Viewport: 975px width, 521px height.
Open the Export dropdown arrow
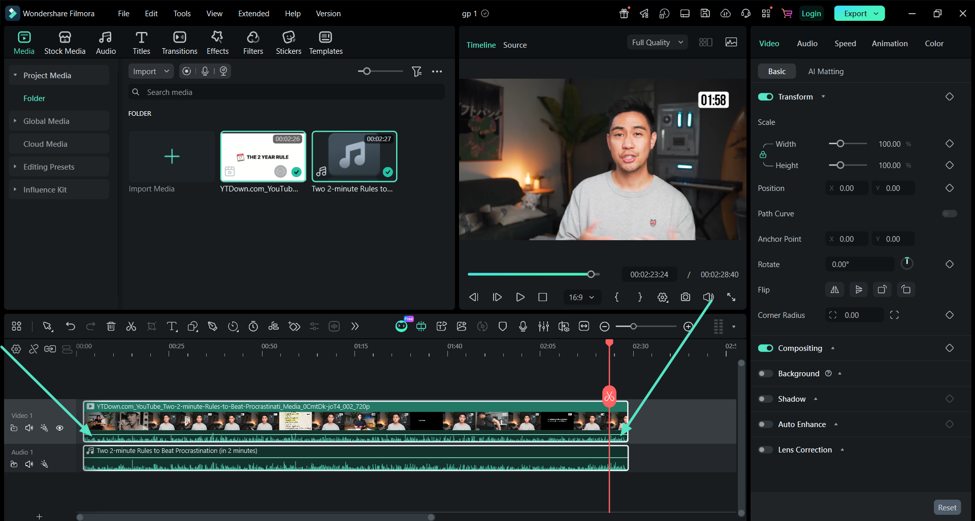(x=876, y=13)
